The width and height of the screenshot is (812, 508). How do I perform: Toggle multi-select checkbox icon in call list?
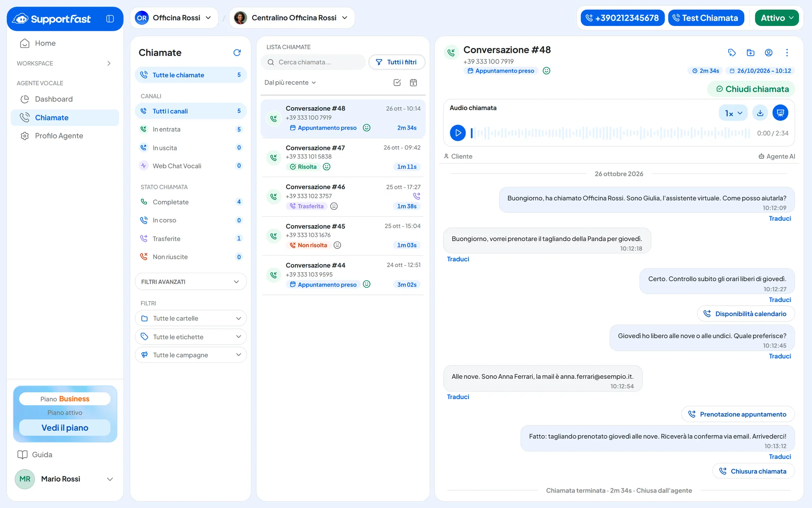pos(397,82)
